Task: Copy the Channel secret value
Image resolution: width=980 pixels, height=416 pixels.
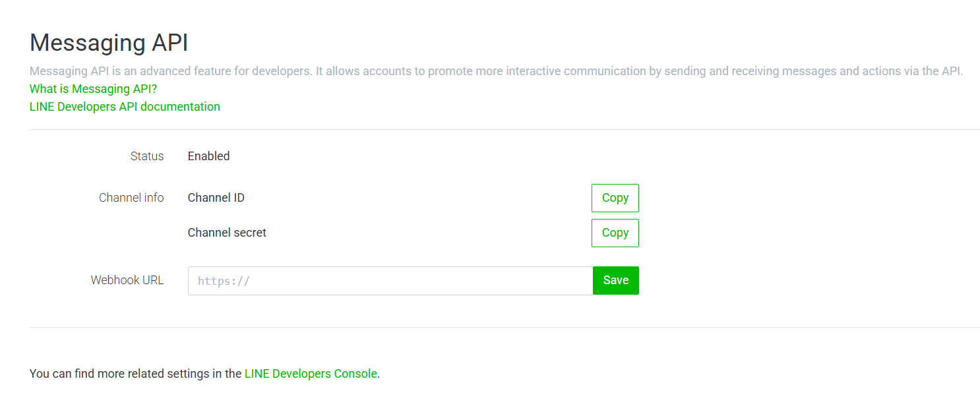Action: (x=615, y=233)
